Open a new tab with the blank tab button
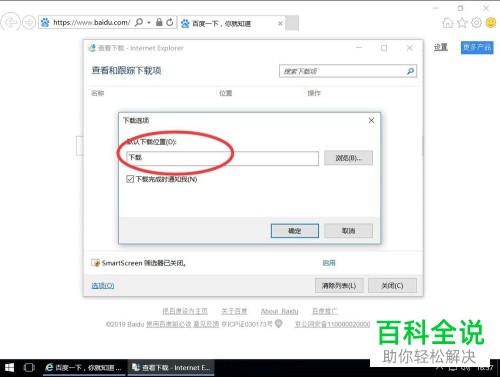The image size is (500, 377). click(x=292, y=23)
